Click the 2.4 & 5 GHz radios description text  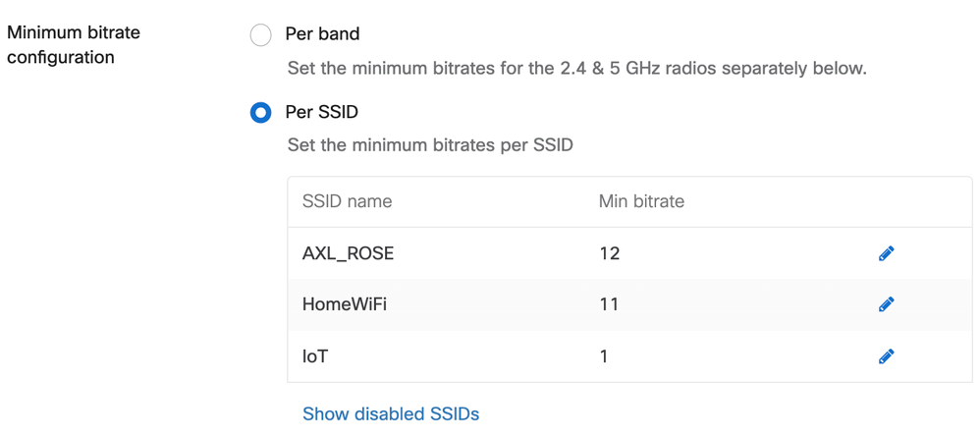(x=577, y=69)
